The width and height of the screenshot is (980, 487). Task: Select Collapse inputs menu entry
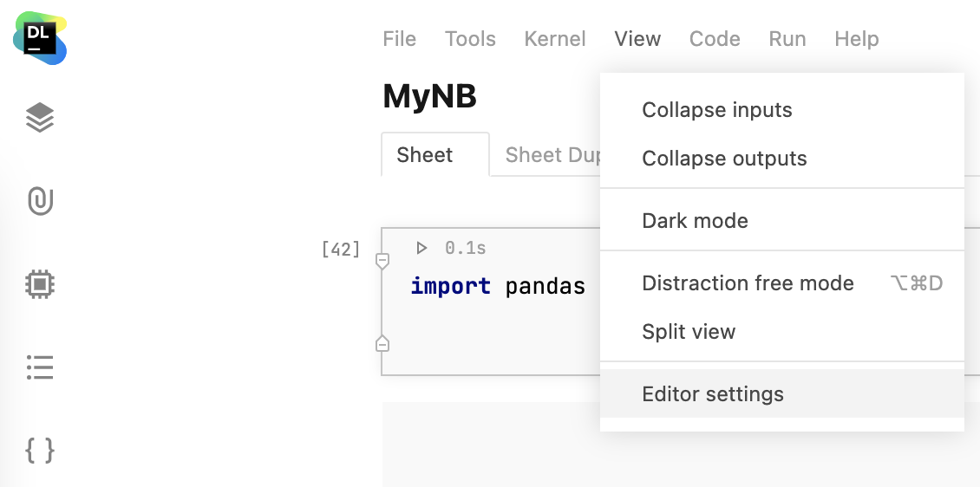tap(716, 110)
